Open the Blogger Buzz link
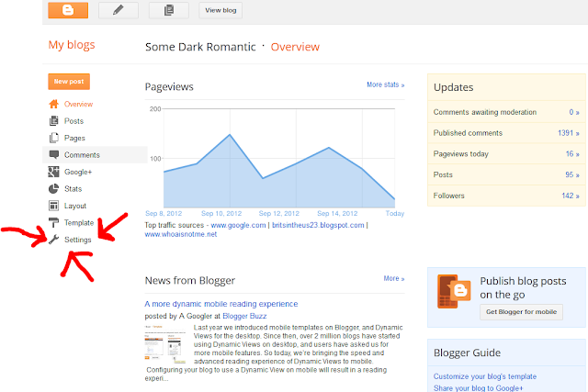588x392 pixels. (244, 316)
